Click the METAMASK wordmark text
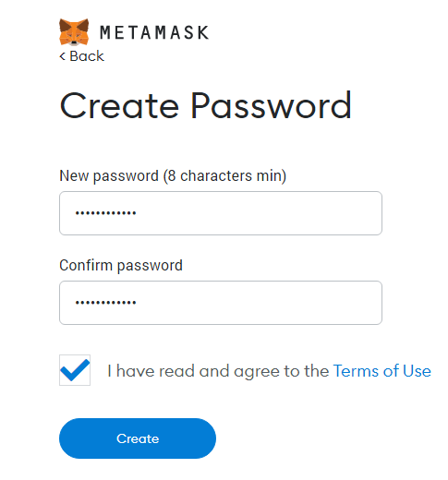Image resolution: width=448 pixels, height=480 pixels. [x=154, y=32]
